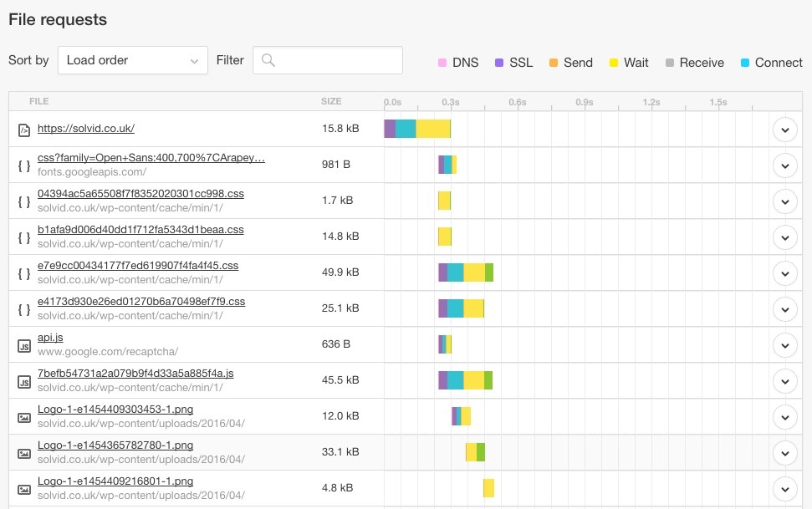Expand details for https://solvid.co.uk/ row
The image size is (812, 509).
point(785,130)
